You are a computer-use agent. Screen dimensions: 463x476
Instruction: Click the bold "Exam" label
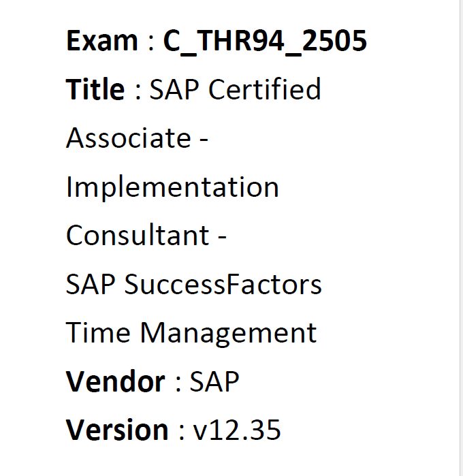(102, 40)
